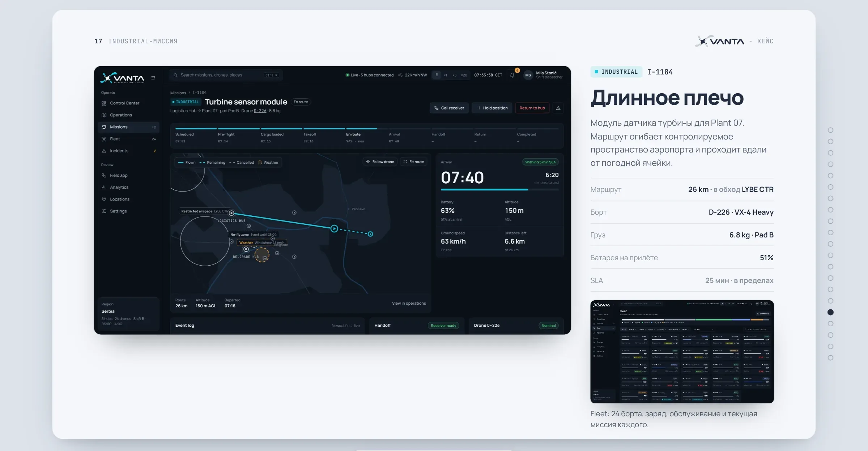Click the Receiver ready badge in Handoff
868x451 pixels.
click(x=443, y=326)
